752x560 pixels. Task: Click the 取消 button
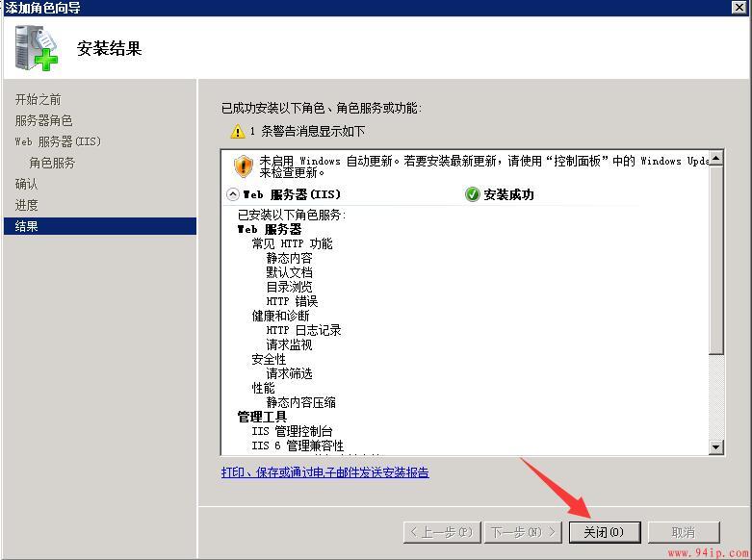click(x=684, y=532)
